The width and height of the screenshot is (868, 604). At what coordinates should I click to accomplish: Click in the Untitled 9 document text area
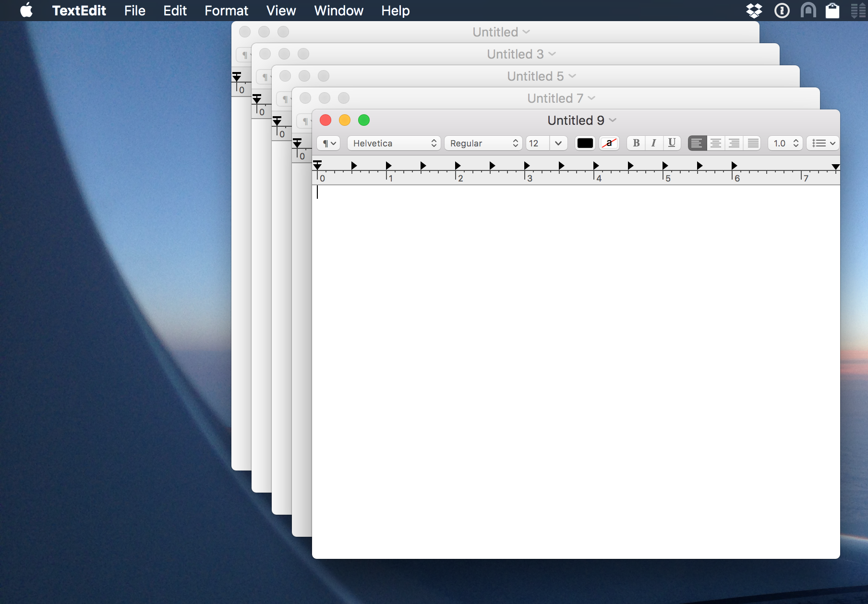click(x=576, y=371)
